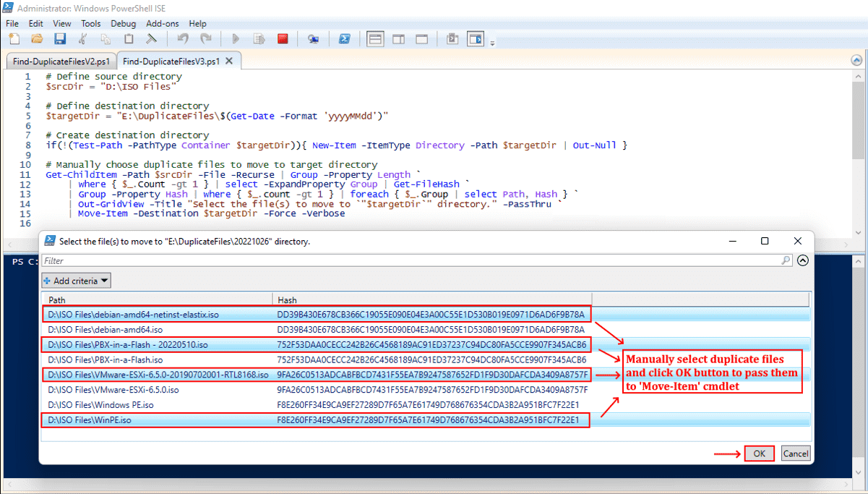868x494 pixels.
Task: Open the Add criteria dropdown
Action: click(x=76, y=281)
